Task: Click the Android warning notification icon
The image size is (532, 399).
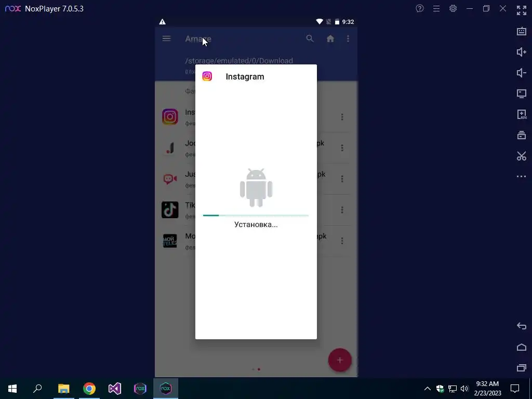Action: [x=163, y=22]
